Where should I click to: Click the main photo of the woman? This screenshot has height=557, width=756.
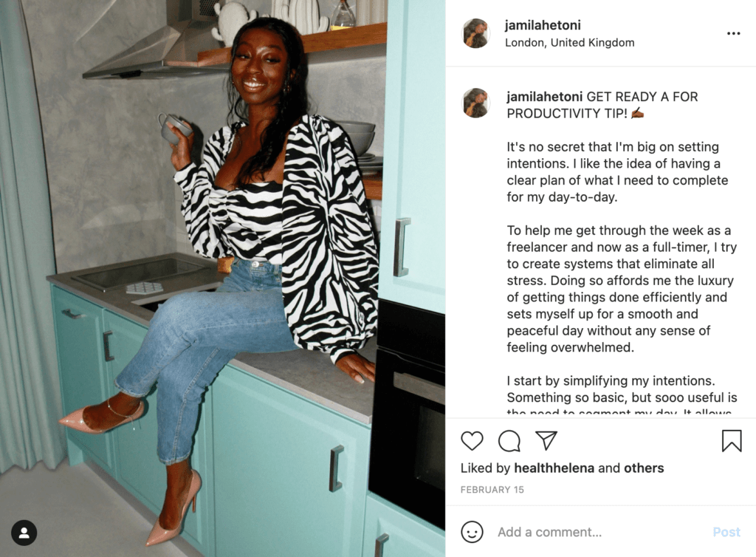point(223,278)
